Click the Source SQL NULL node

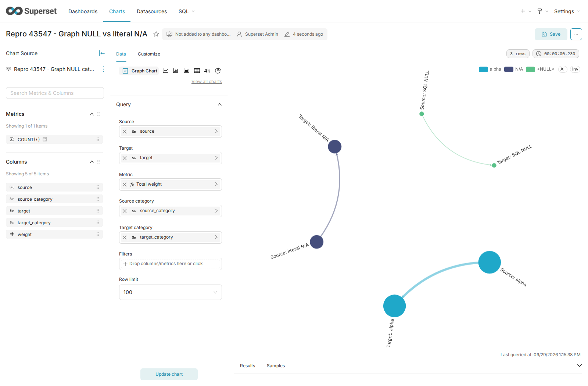(x=422, y=114)
